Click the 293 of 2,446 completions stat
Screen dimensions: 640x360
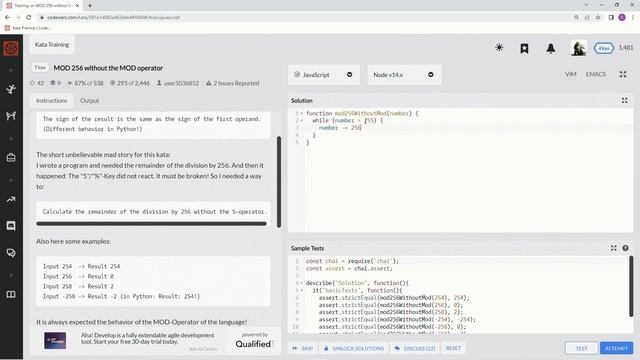(130, 83)
